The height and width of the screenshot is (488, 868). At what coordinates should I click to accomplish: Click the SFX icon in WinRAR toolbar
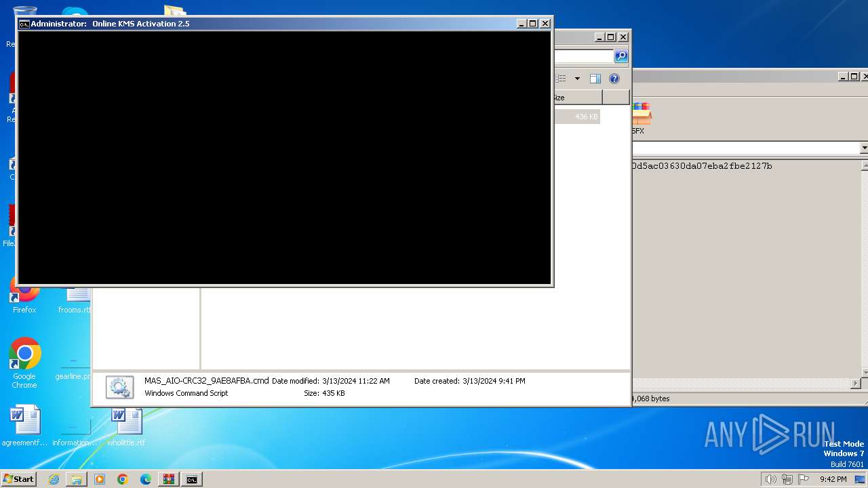point(641,119)
